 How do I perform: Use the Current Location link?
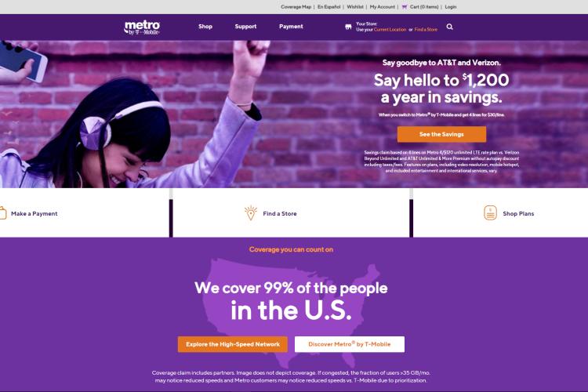(x=390, y=30)
